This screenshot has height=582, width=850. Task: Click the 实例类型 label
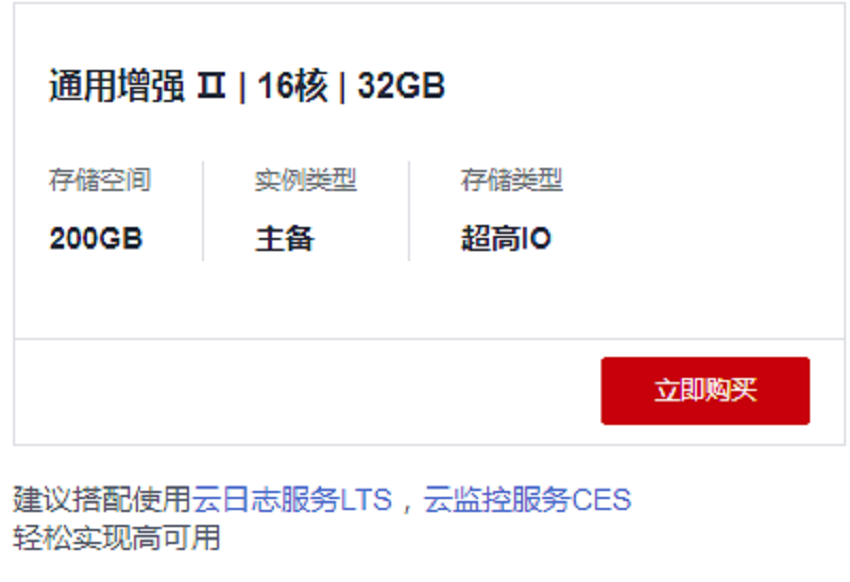pos(306,180)
